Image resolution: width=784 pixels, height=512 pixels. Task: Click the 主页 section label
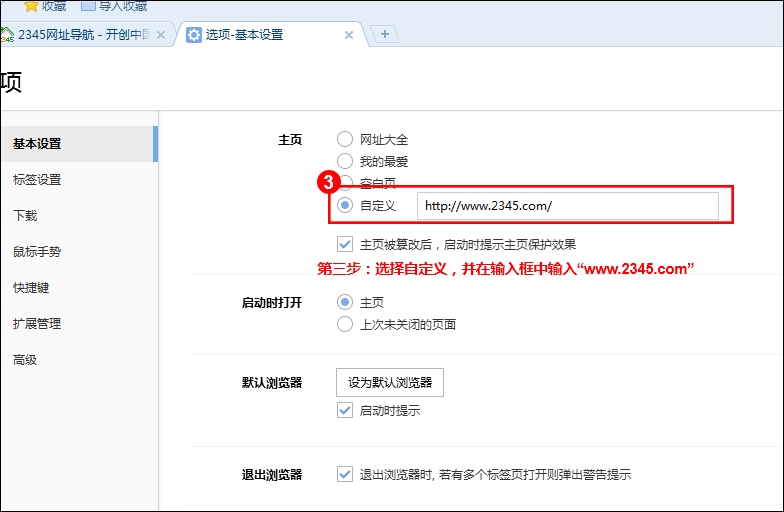[290, 140]
